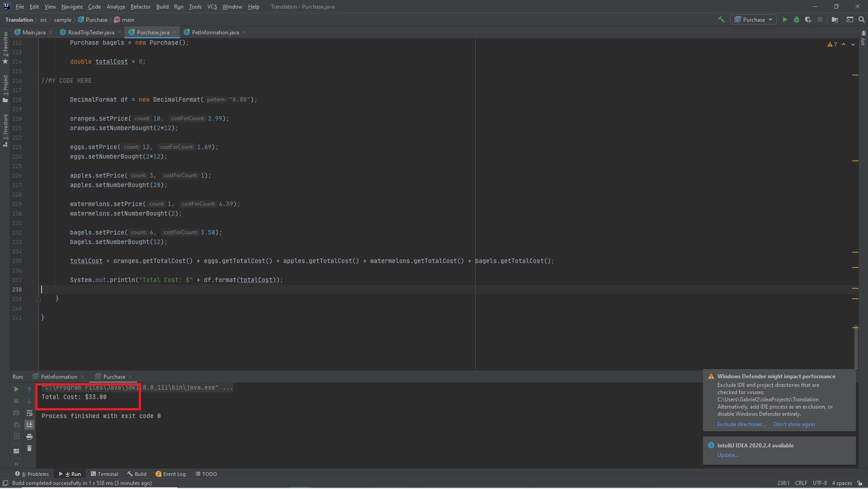Open Project Structure from the toolbar icon
This screenshot has height=489, width=868.
click(x=835, y=19)
